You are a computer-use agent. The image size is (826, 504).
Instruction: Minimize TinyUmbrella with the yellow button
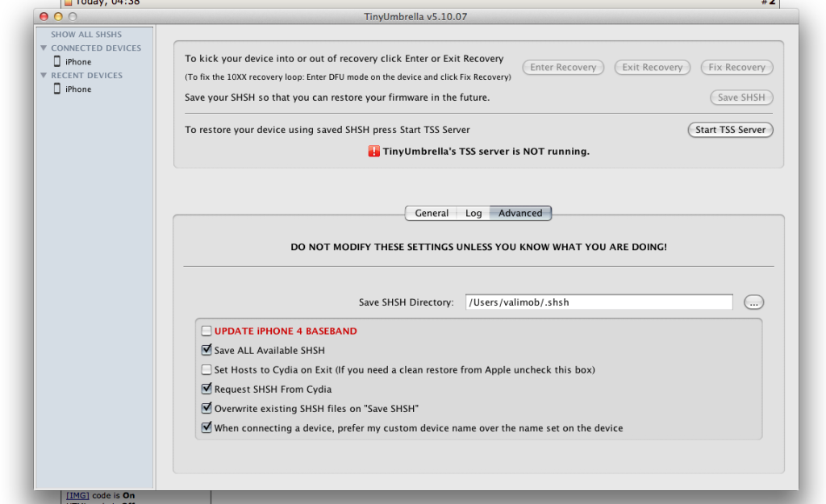tap(58, 17)
